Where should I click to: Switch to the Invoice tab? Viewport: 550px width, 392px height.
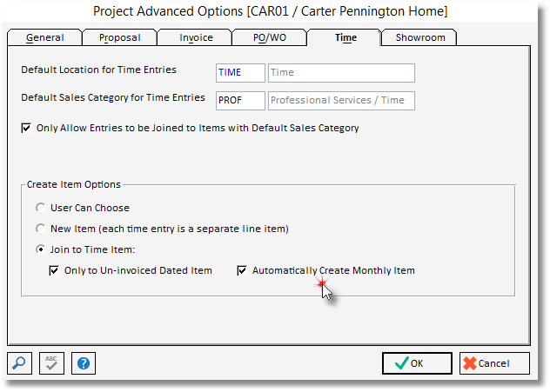[196, 37]
